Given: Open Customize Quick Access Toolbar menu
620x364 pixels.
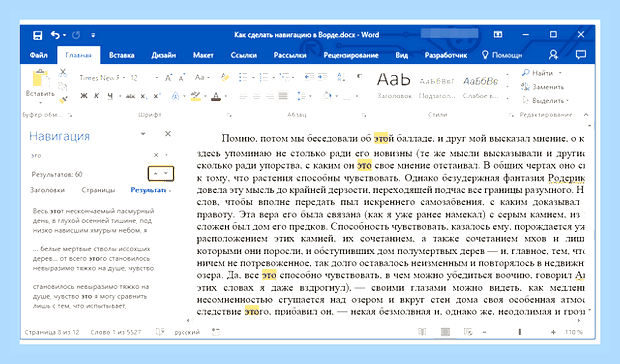Looking at the screenshot, I should coord(93,35).
